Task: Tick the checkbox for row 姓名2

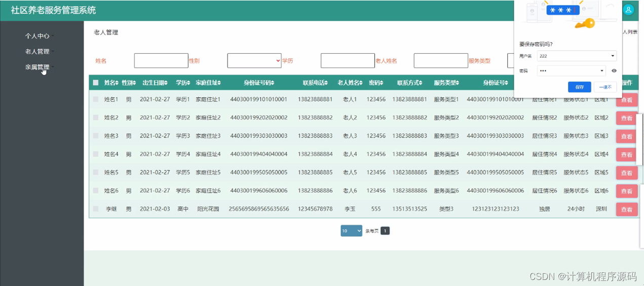Action: (96, 118)
